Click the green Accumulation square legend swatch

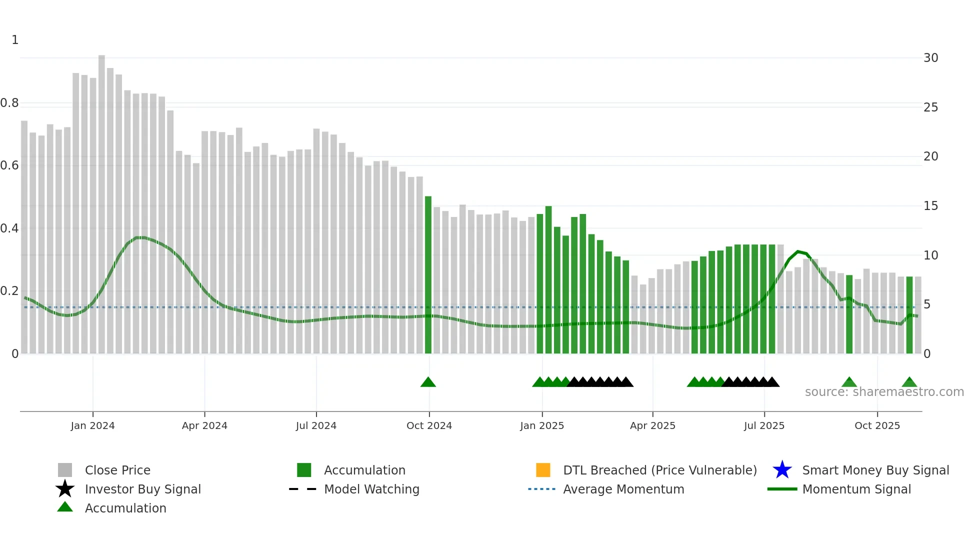(x=304, y=470)
